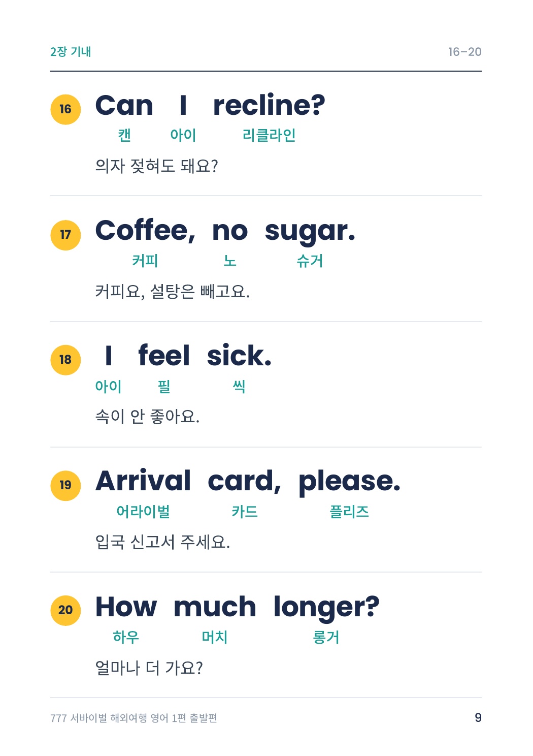Click the translation '입국 신고서 주세요.'
Image resolution: width=533 pixels, height=756 pixels.
pyautogui.click(x=162, y=542)
